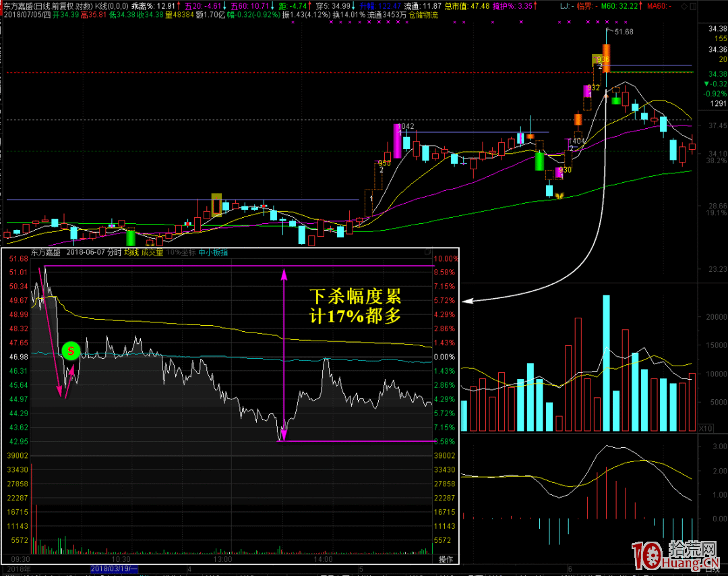Maximize the intraday inset chart window
The image size is (728, 576).
point(427,252)
